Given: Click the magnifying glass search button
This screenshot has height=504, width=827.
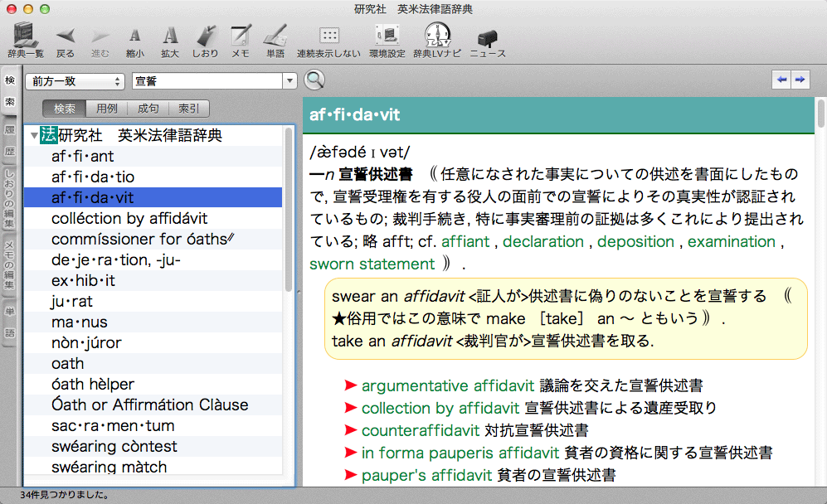Looking at the screenshot, I should [314, 80].
